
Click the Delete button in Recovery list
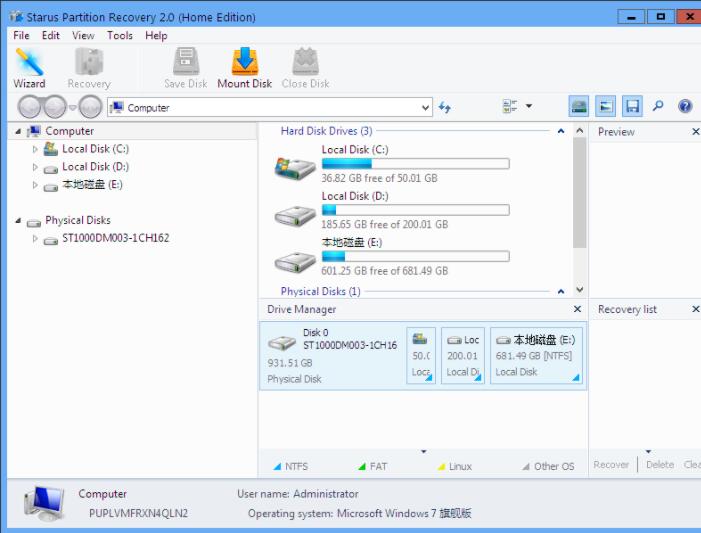point(660,465)
